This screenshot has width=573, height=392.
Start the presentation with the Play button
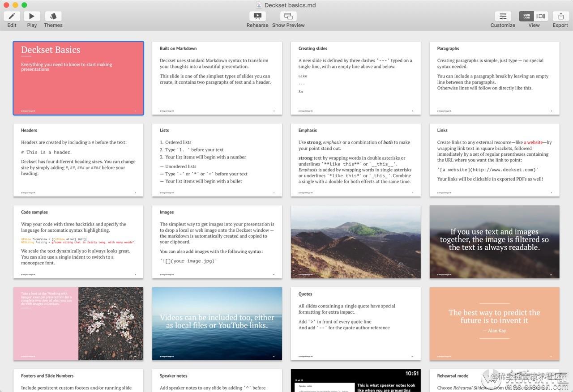32,16
